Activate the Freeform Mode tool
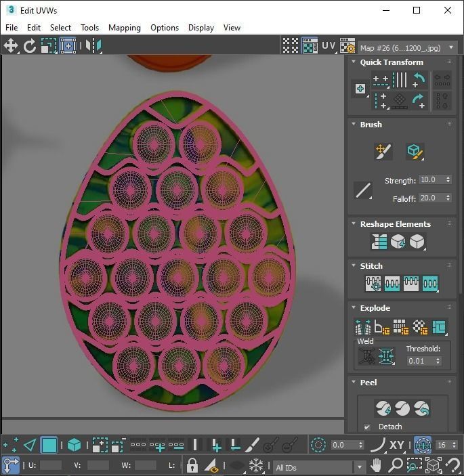This screenshot has width=464, height=476. [x=68, y=46]
